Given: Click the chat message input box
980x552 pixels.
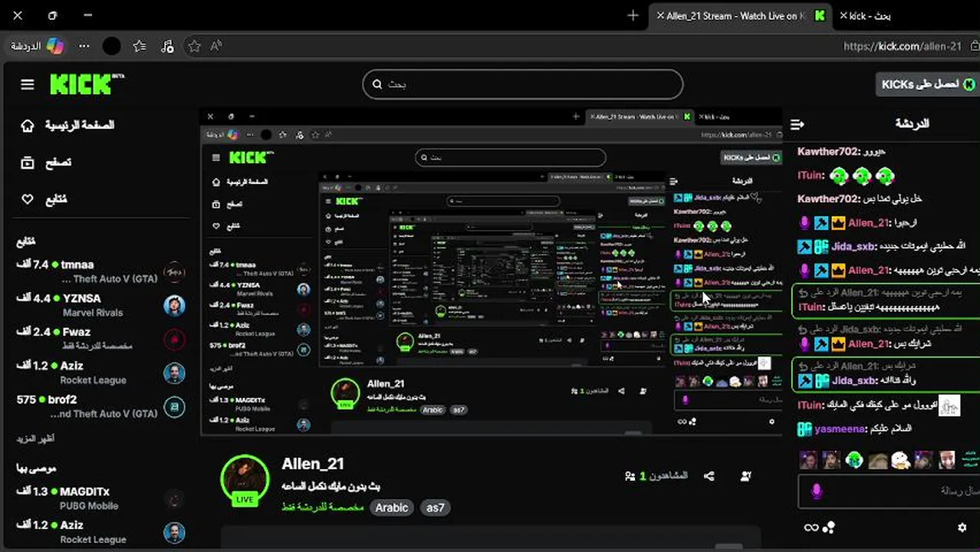Looking at the screenshot, I should tap(890, 491).
